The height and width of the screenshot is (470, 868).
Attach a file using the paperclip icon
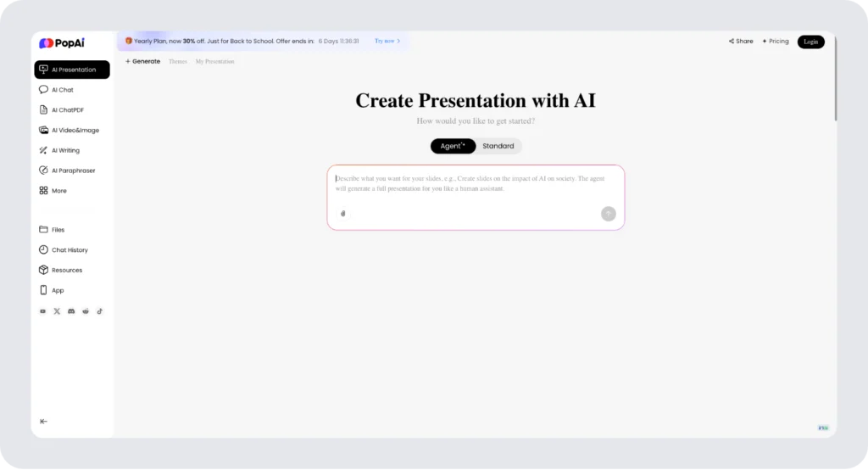(x=343, y=214)
